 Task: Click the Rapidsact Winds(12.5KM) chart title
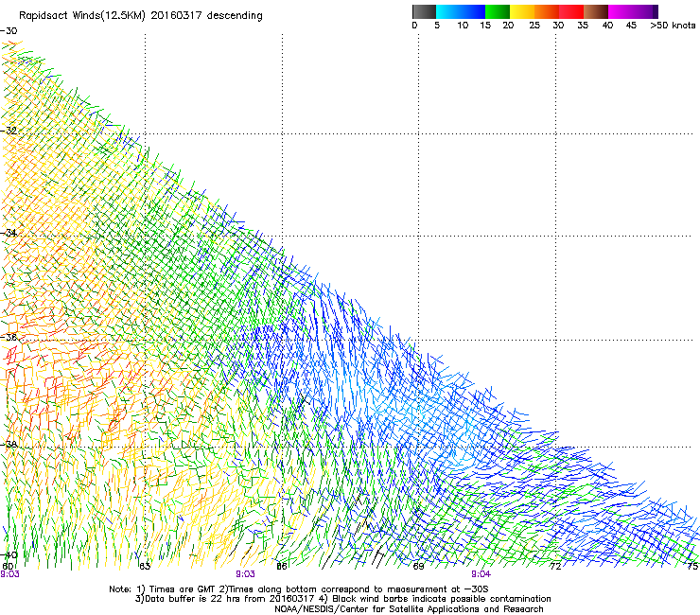141,16
